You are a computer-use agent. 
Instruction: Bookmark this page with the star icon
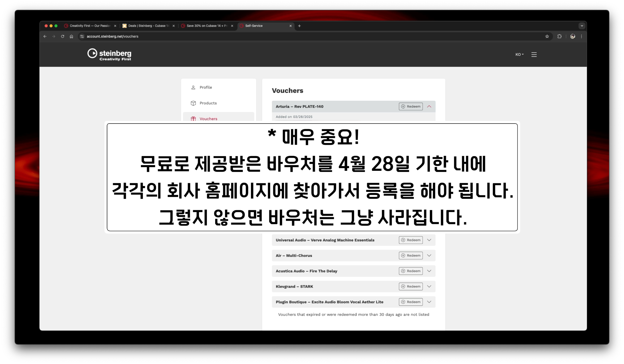point(547,37)
